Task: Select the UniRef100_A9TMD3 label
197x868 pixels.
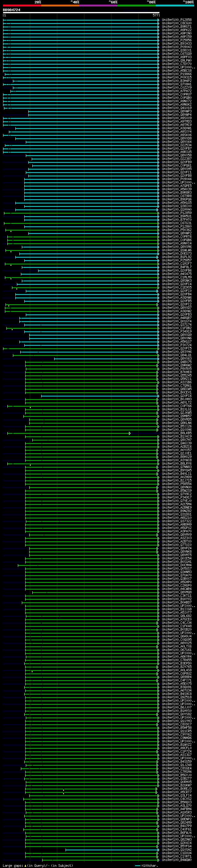Action: tap(177, 122)
